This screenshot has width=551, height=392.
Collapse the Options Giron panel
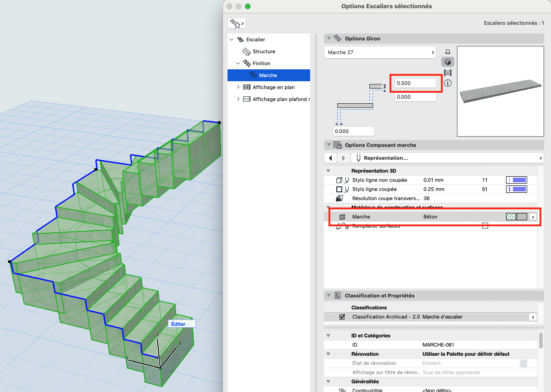coord(328,39)
